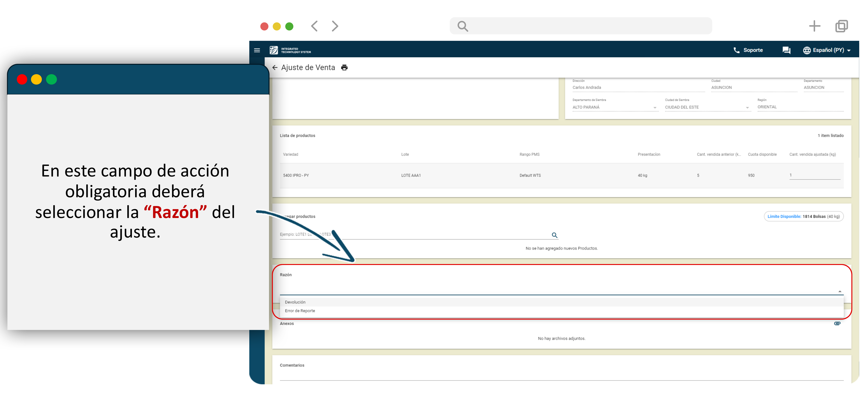This screenshot has height=394, width=868.
Task: Expand the Departamento de Siembra dropdown
Action: pos(655,108)
